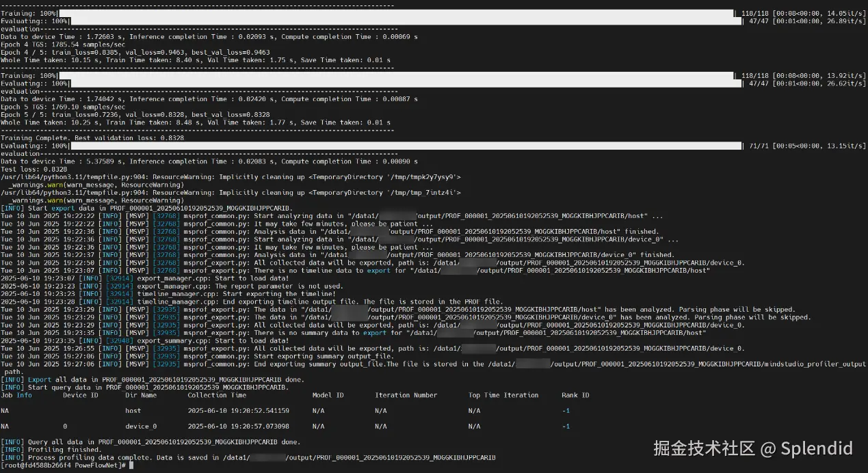Click 'Data to device Time : 1.72603 s' line
Image resolution: width=868 pixels, height=473 pixels.
209,36
